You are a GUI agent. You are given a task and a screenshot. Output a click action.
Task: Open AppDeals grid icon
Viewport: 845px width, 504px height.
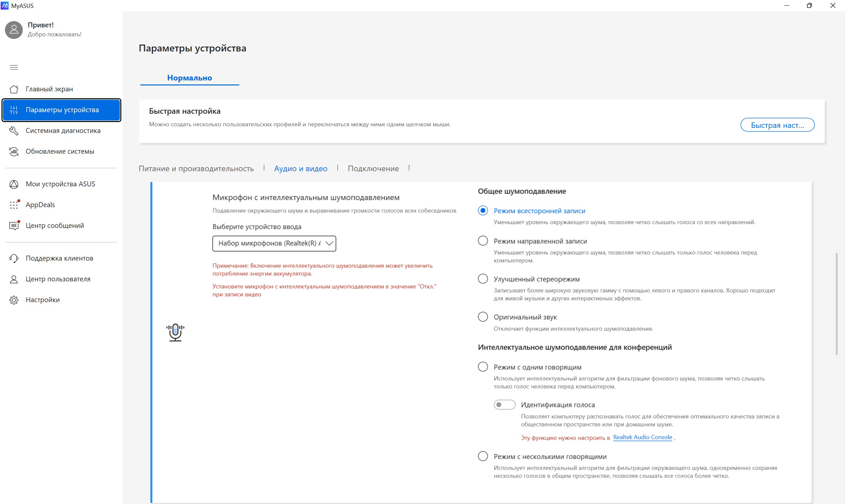click(14, 205)
